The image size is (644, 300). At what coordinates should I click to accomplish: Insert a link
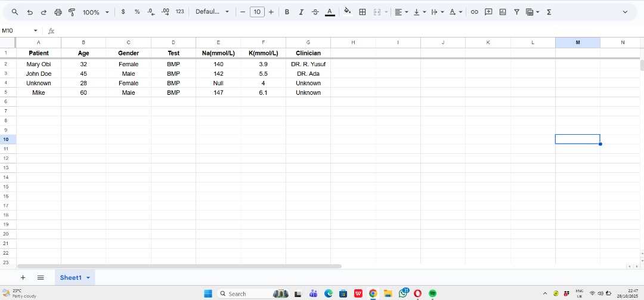[x=475, y=12]
